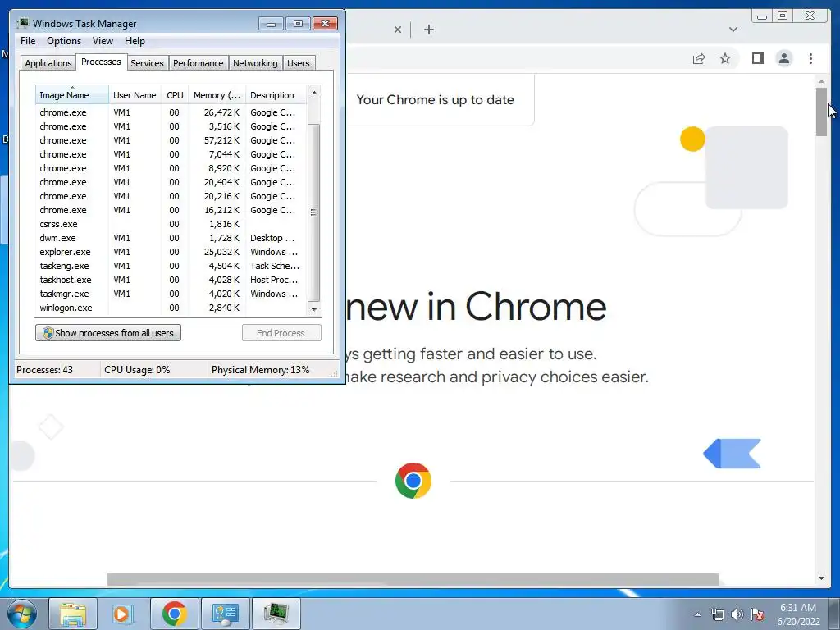Click the Chrome logo on the page
Image resolution: width=840 pixels, height=630 pixels.
(413, 481)
